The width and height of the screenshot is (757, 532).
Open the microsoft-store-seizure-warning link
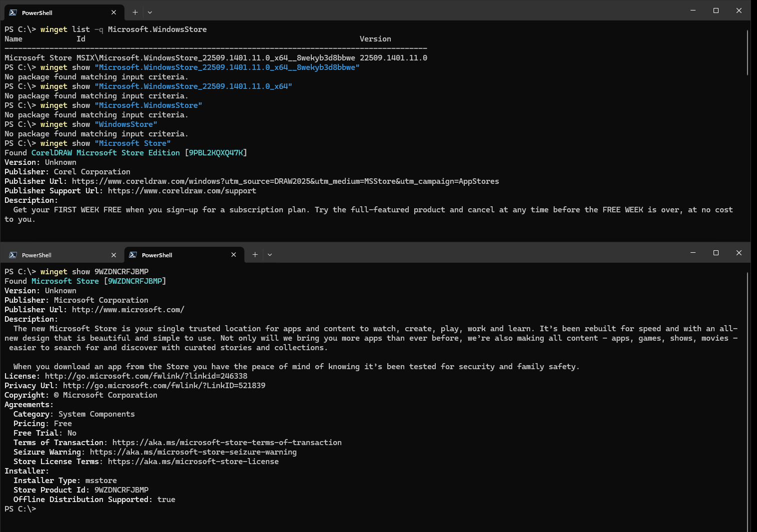pos(193,452)
